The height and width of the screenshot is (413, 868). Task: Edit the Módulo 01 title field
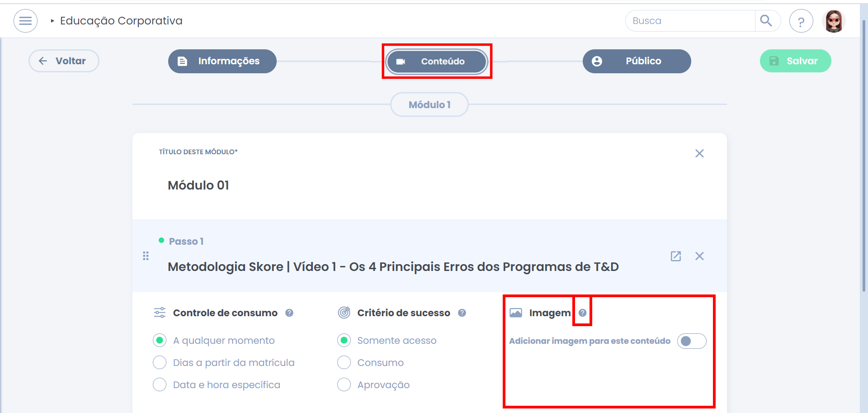click(x=198, y=185)
